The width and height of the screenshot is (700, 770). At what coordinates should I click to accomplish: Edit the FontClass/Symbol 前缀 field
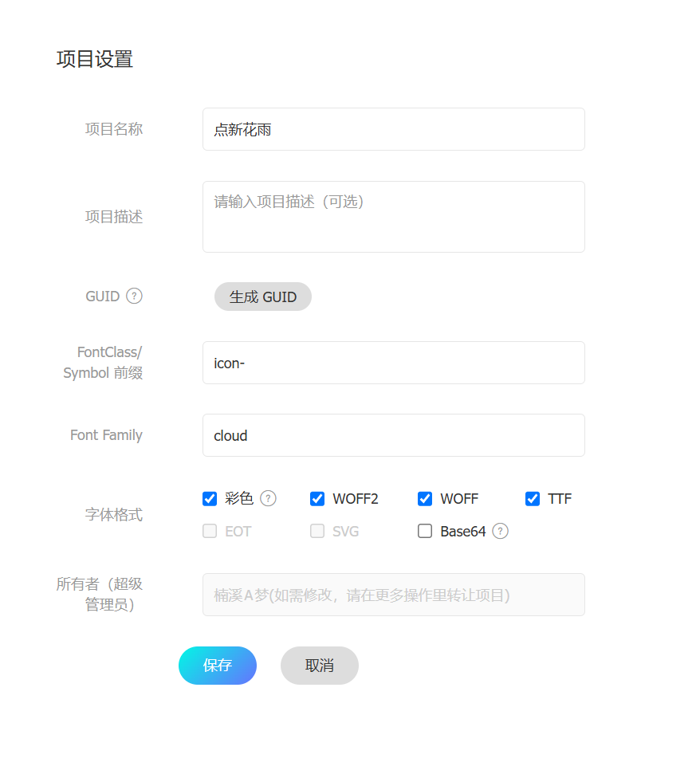pyautogui.click(x=394, y=363)
